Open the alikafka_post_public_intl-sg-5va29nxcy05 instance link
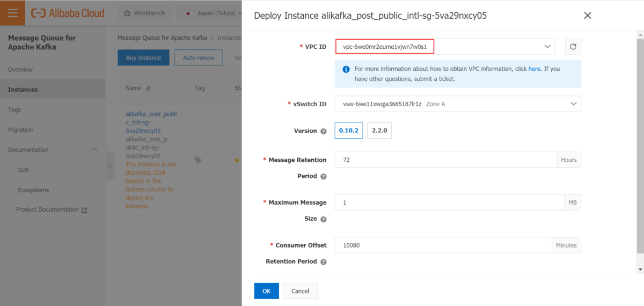The height and width of the screenshot is (306, 644). 151,122
